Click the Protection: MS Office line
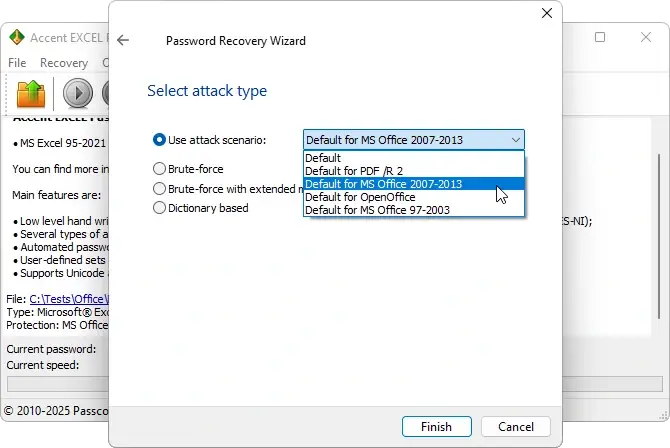Viewport: 670px width, 448px height. tap(57, 325)
